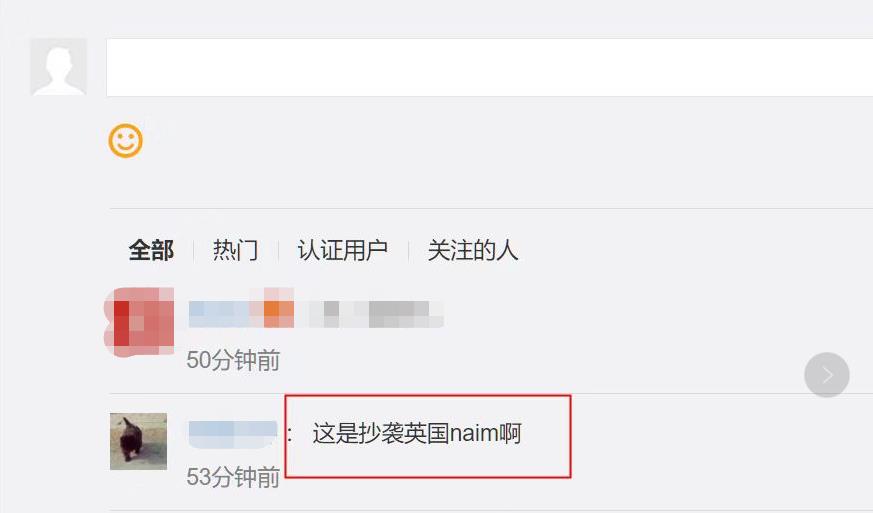Screen dimensions: 873x513
Task: Switch to the 热门 tab
Action: (x=236, y=250)
